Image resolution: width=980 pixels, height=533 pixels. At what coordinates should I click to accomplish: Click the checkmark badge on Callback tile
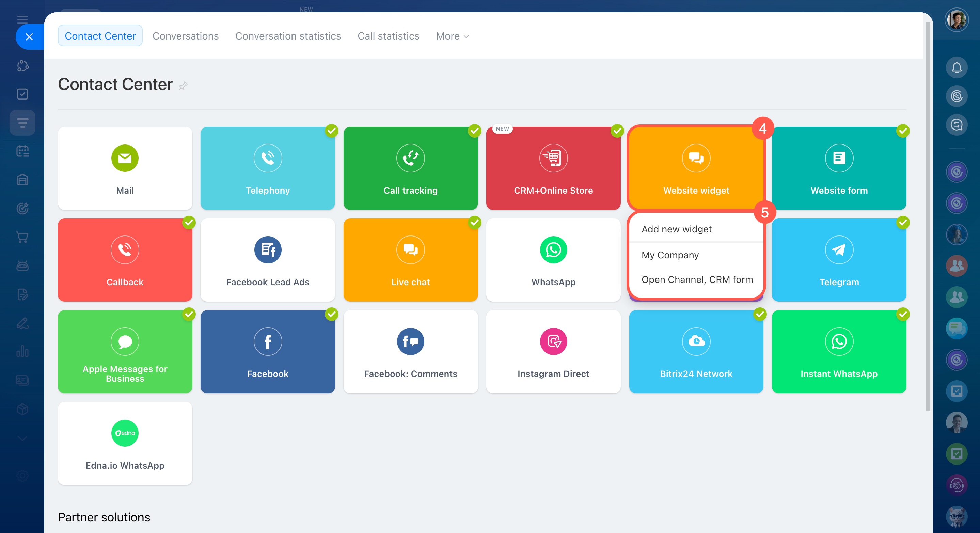pyautogui.click(x=189, y=223)
